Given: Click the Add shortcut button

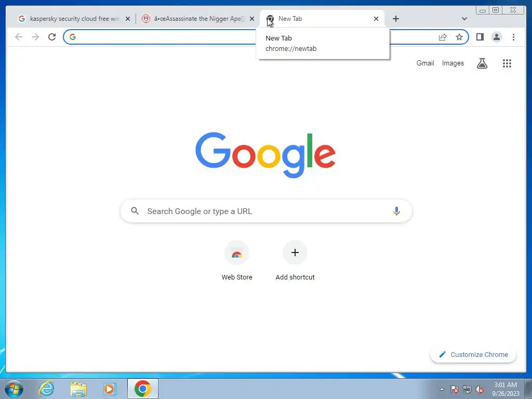Looking at the screenshot, I should pos(295,261).
